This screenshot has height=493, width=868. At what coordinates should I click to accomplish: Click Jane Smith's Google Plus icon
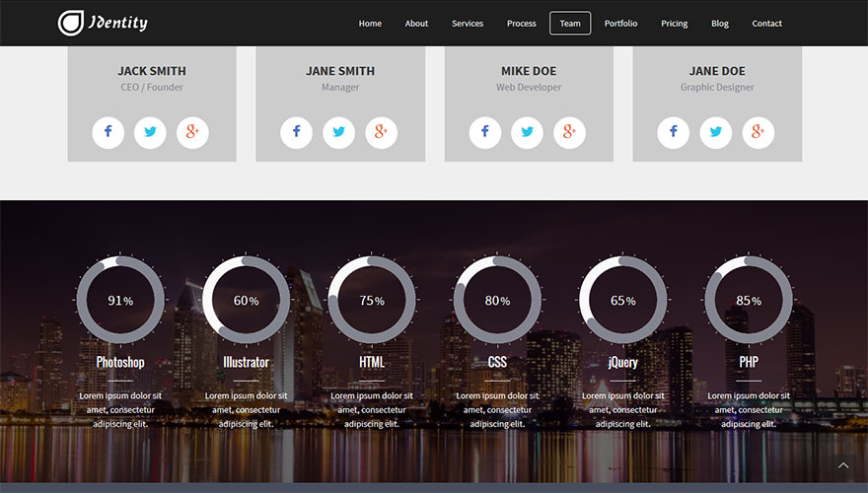(381, 132)
